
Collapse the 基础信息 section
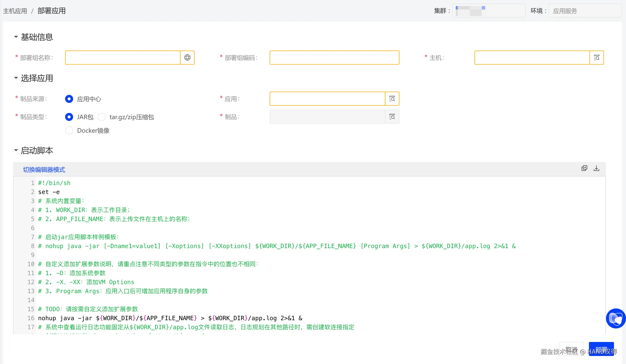16,37
